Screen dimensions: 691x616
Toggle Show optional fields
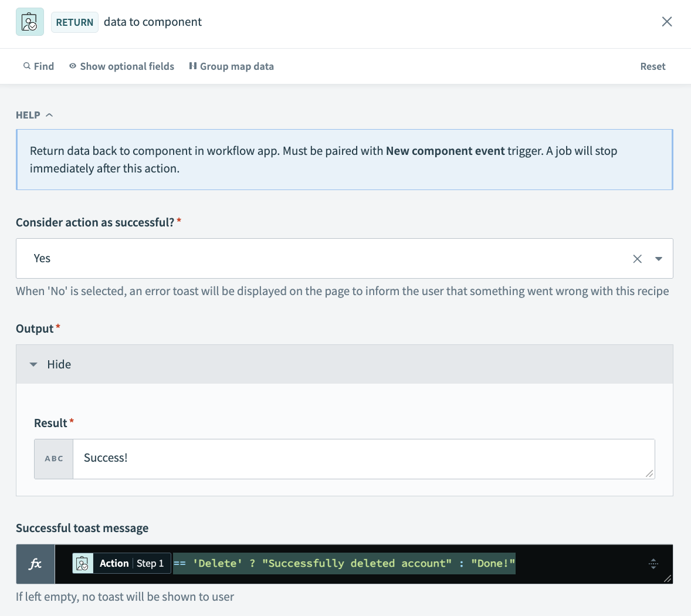[x=121, y=66]
